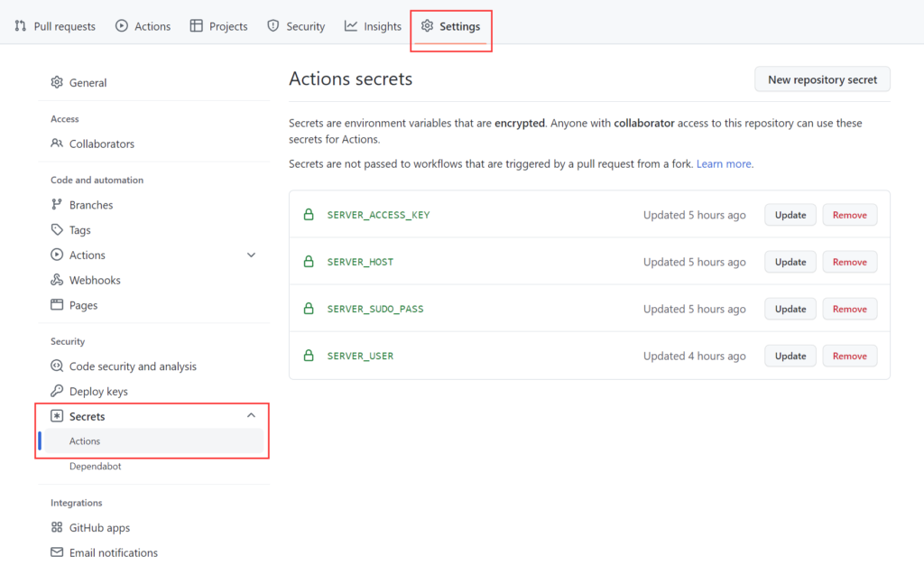Click the Webhooks icon
Viewport: 924px width, 575px height.
coord(57,280)
